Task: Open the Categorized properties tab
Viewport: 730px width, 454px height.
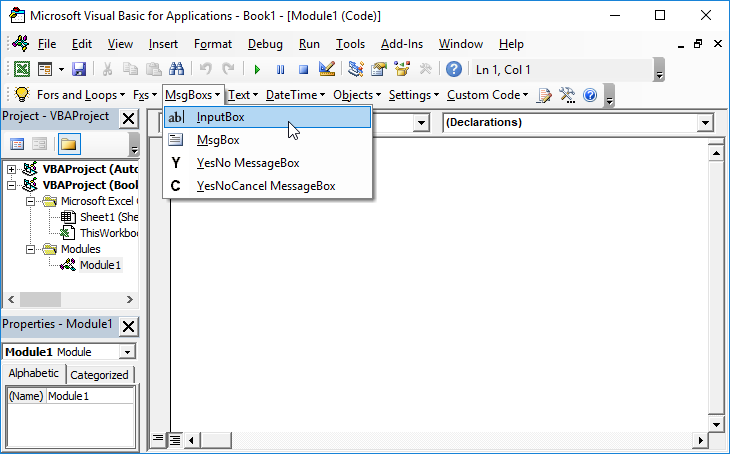Action: tap(99, 375)
